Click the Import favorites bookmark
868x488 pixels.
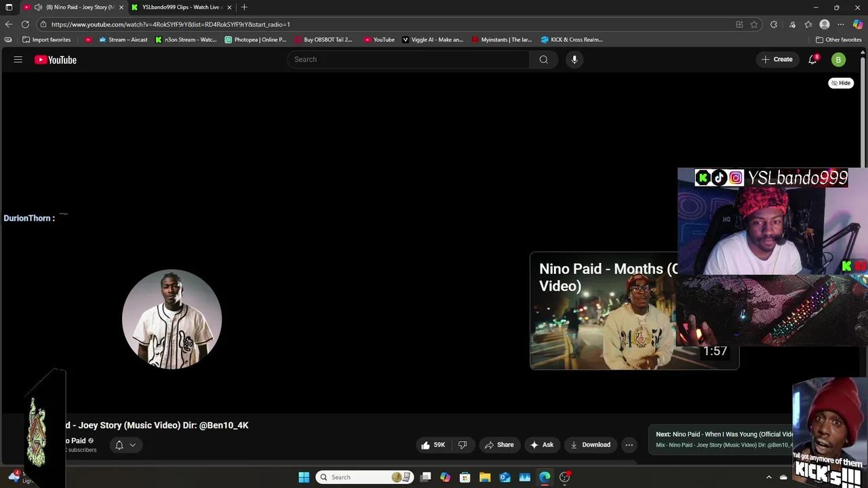coord(46,40)
